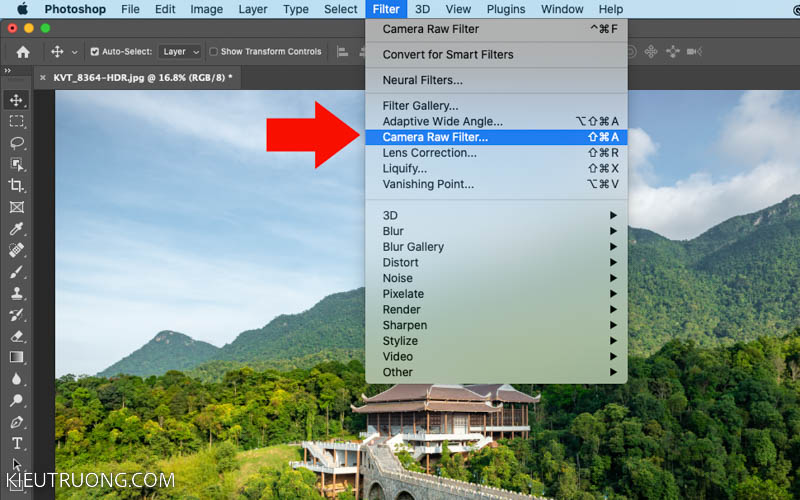Expand the Sharpen submenu

click(x=496, y=326)
